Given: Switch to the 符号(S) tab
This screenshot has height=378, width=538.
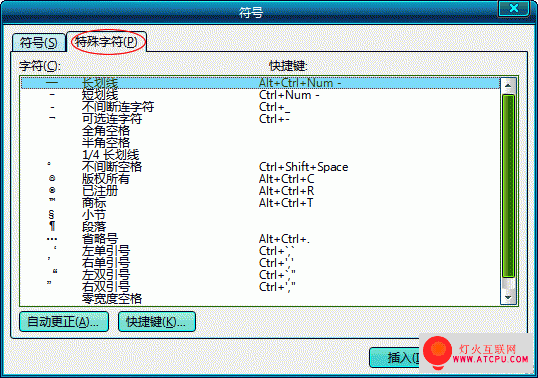Looking at the screenshot, I should point(38,43).
